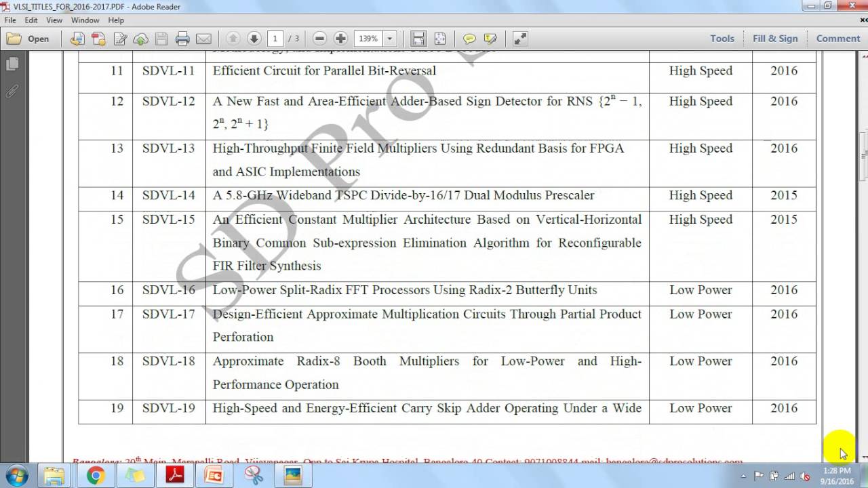868x488 pixels.
Task: Zoom in with the plus button
Action: pos(340,39)
